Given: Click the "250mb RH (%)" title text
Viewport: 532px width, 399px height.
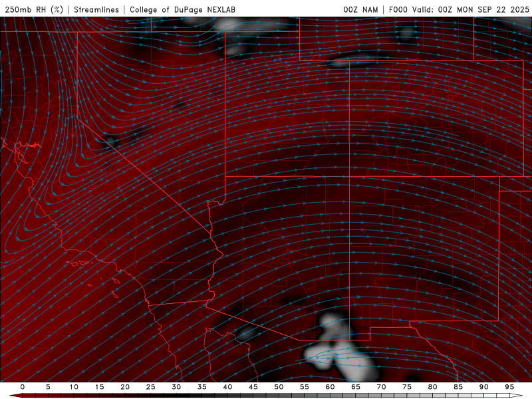Looking at the screenshot, I should tap(34, 9).
